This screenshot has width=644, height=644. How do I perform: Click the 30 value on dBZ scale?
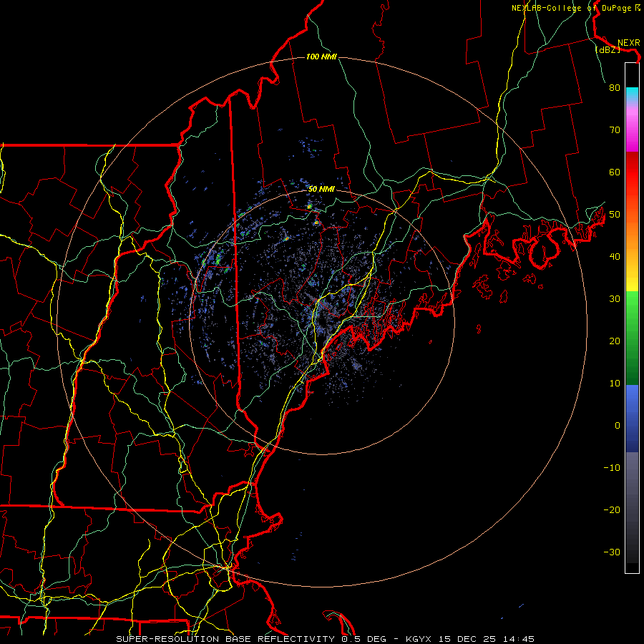tap(615, 299)
